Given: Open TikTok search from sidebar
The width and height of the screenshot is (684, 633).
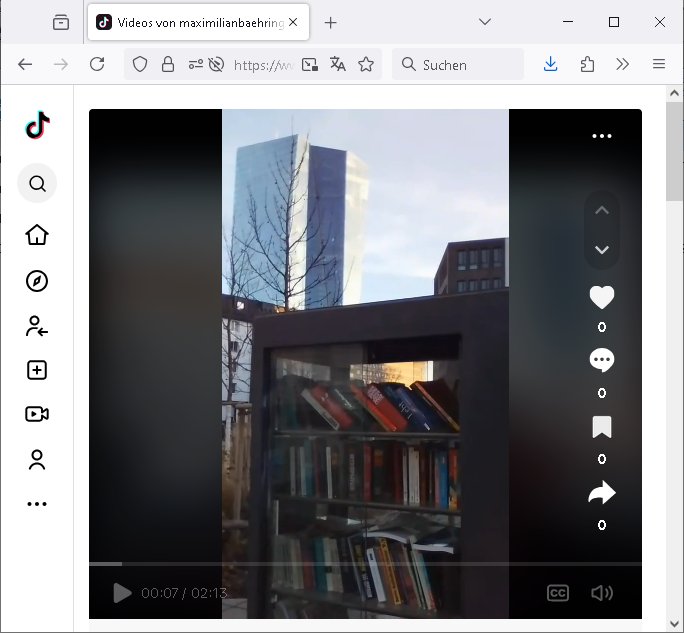Looking at the screenshot, I should (x=37, y=183).
